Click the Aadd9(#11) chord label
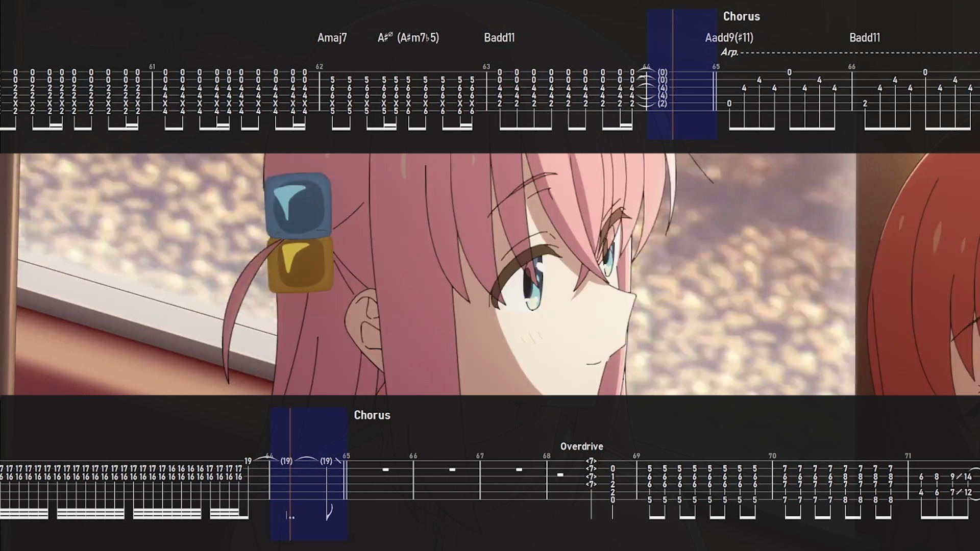 click(x=729, y=38)
